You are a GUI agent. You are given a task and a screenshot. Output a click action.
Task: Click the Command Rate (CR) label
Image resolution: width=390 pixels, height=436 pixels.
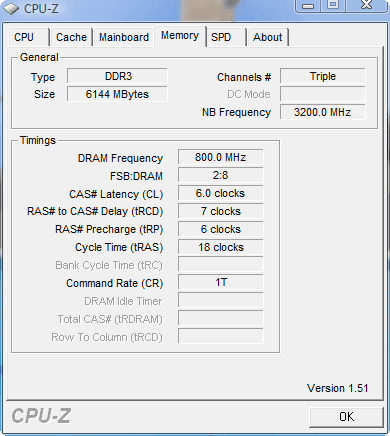coord(114,283)
